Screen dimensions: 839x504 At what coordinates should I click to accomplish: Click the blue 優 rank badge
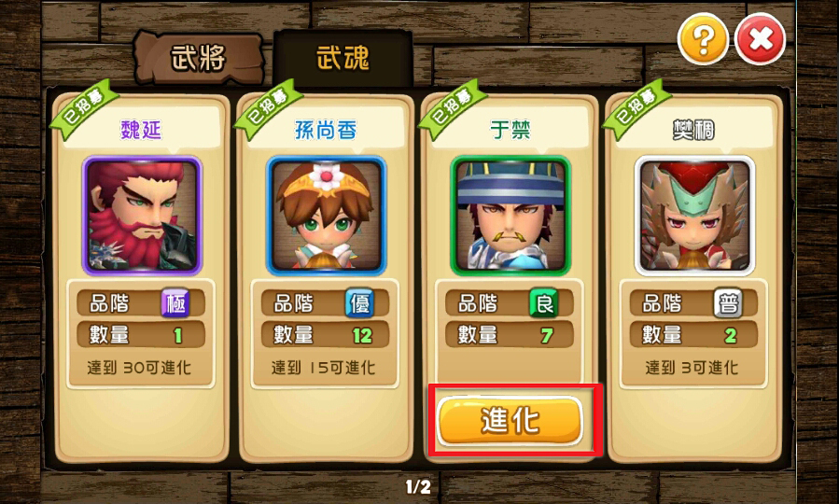click(359, 303)
